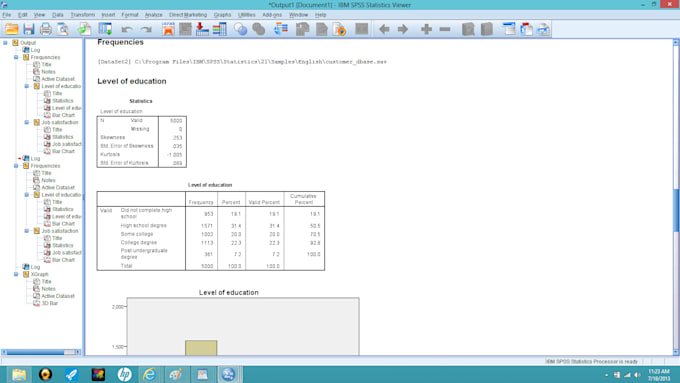Click the Go to Data toolbar icon
Screen dimensions: 680x383
pyautogui.click(x=168, y=29)
